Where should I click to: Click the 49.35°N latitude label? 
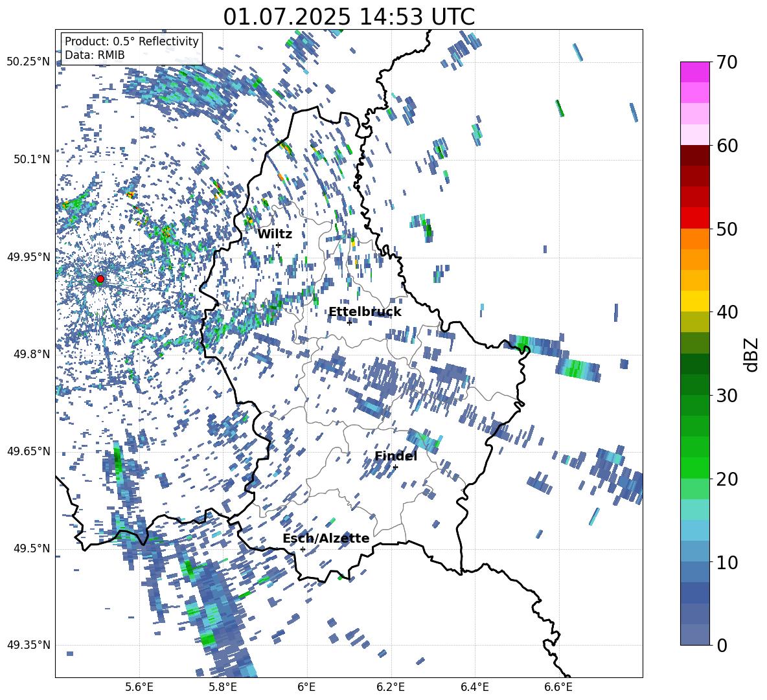[x=29, y=645]
